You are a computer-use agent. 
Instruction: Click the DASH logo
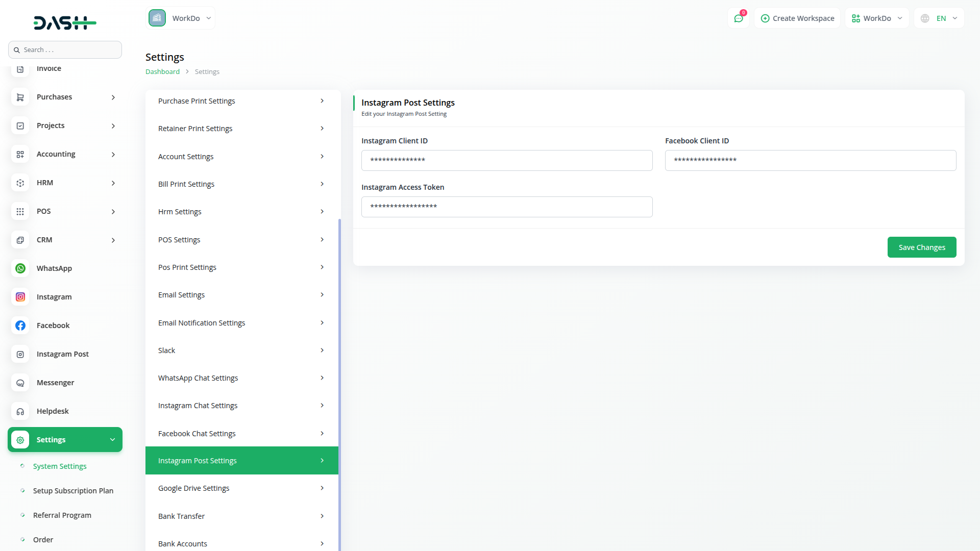[x=65, y=22]
